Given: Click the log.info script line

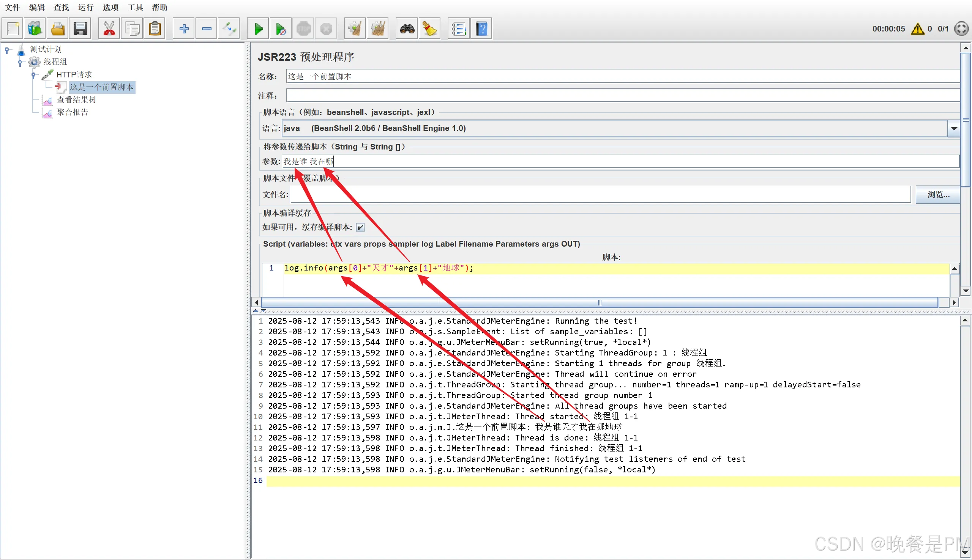Looking at the screenshot, I should pyautogui.click(x=379, y=268).
